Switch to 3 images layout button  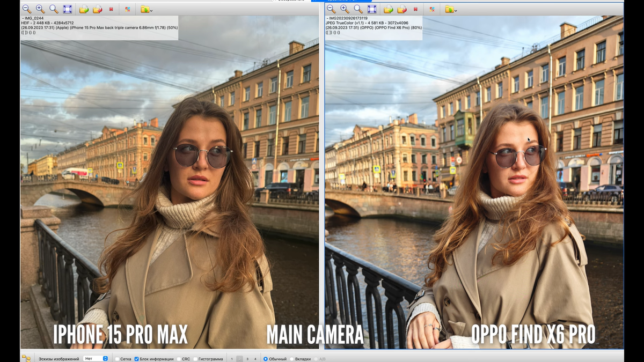[x=247, y=359]
